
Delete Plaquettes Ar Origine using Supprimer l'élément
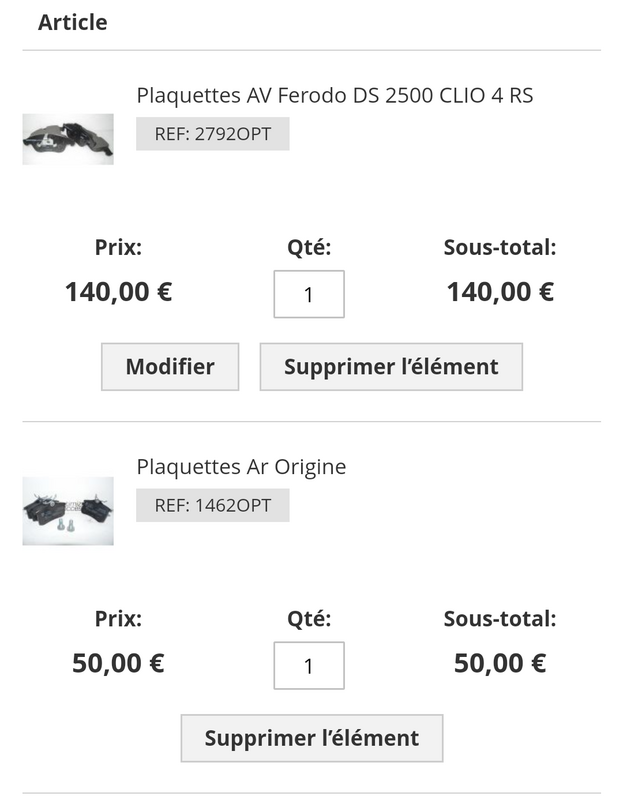coord(312,739)
